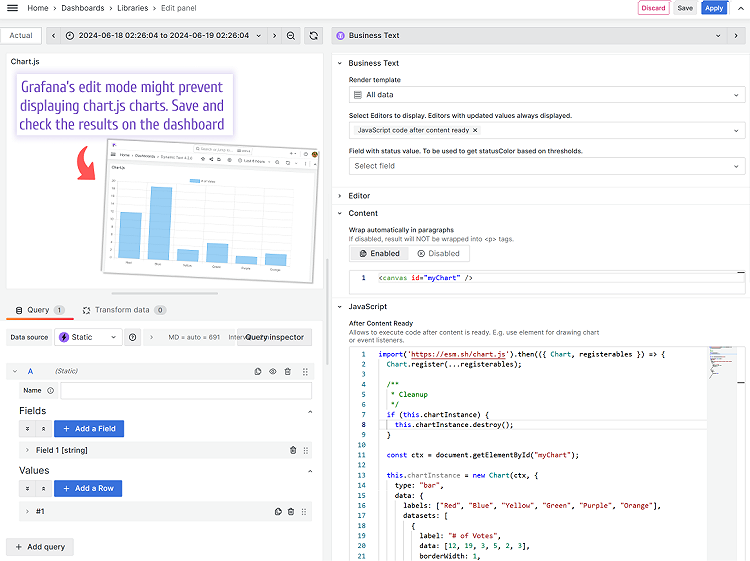Delete value row #1
Screen dimensions: 750x561
tap(291, 511)
